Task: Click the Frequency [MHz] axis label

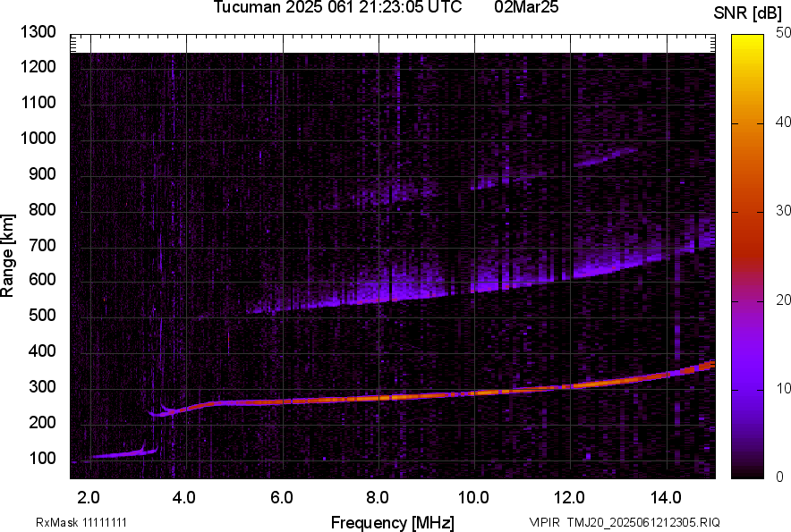Action: (x=392, y=522)
